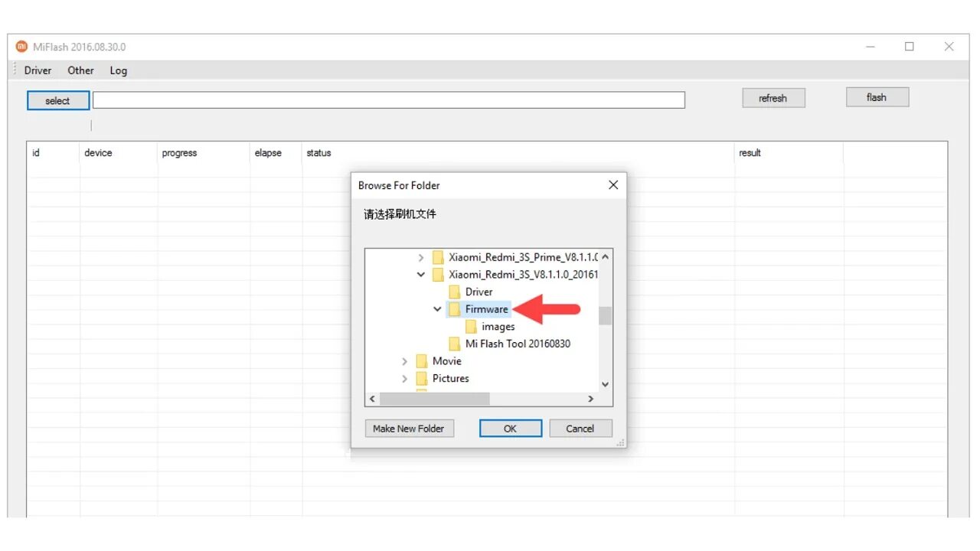Click the Movie folder icon

tap(422, 361)
